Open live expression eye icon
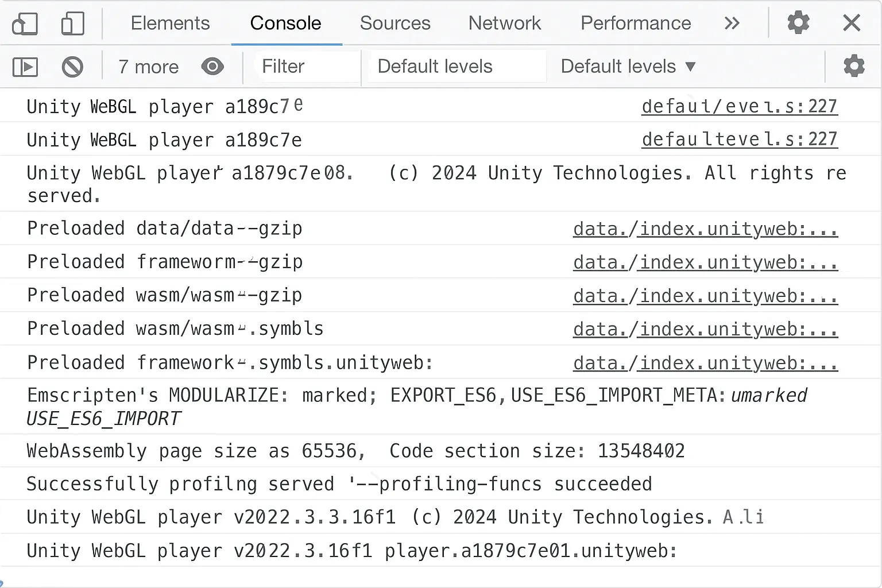 pyautogui.click(x=212, y=67)
